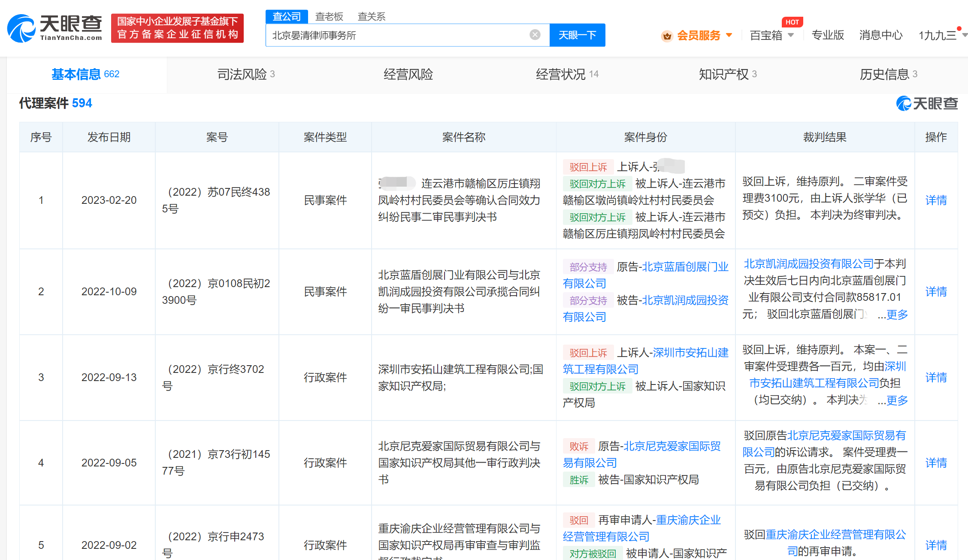Click the 驳回上诉 tag in row 1

[588, 167]
